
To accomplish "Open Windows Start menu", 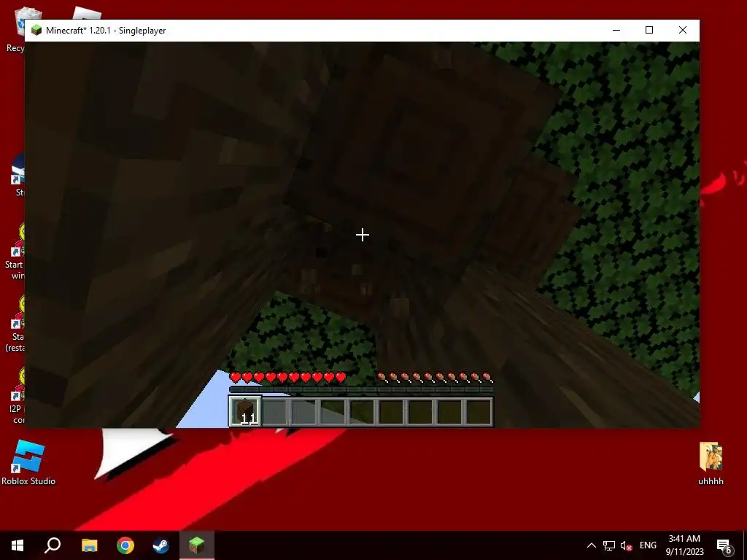I will click(x=18, y=545).
